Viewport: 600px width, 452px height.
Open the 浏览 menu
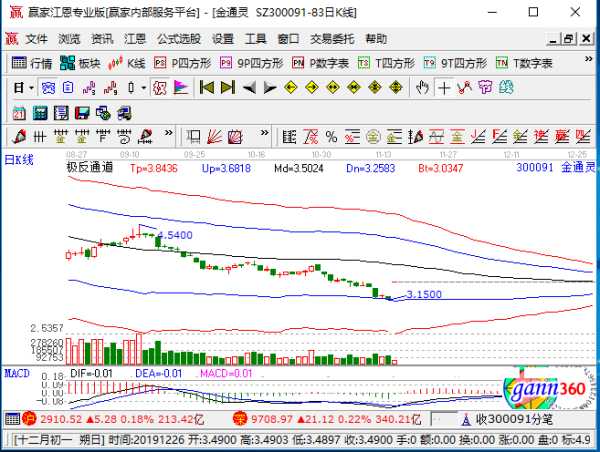(x=69, y=39)
